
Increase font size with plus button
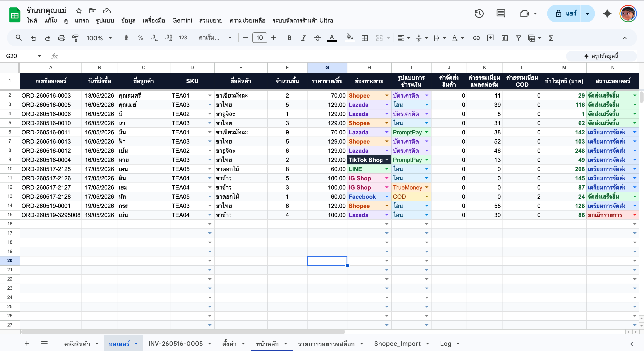(x=274, y=38)
